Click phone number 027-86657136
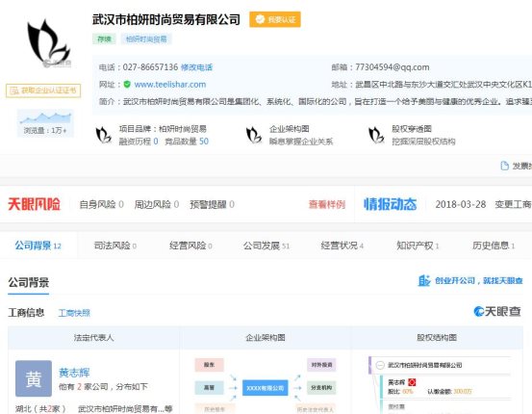The image size is (532, 414). pos(150,67)
